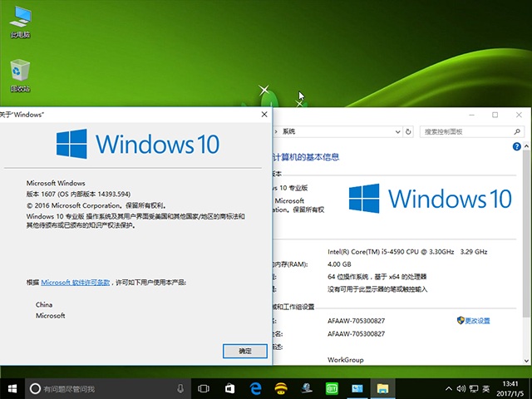
Task: Open the Recycle Bin desktop icon
Action: point(20,76)
